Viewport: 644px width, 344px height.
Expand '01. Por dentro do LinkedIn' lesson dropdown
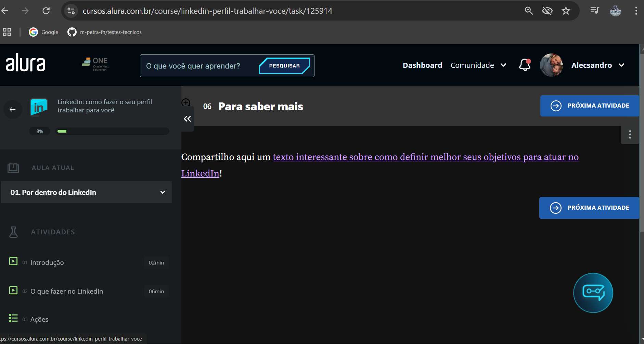tap(87, 192)
